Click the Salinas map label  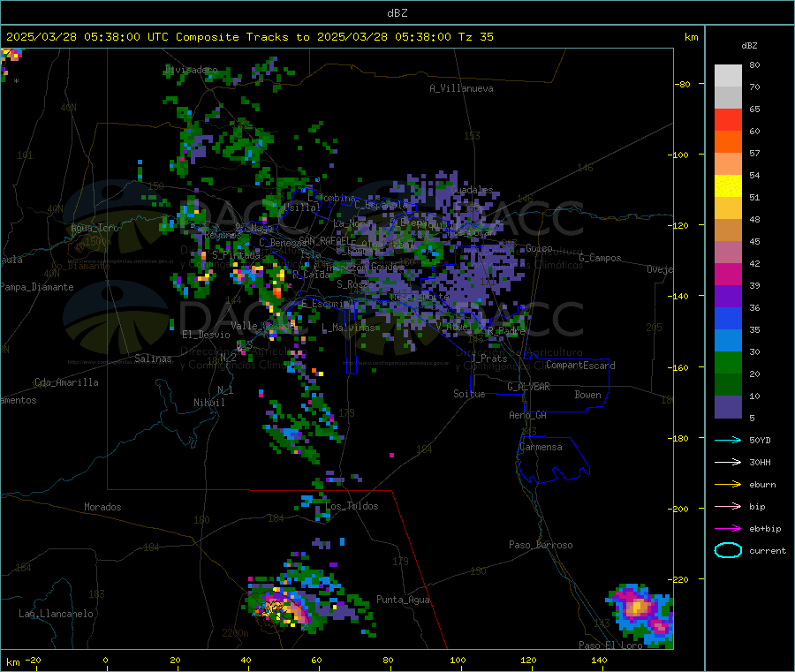(153, 359)
